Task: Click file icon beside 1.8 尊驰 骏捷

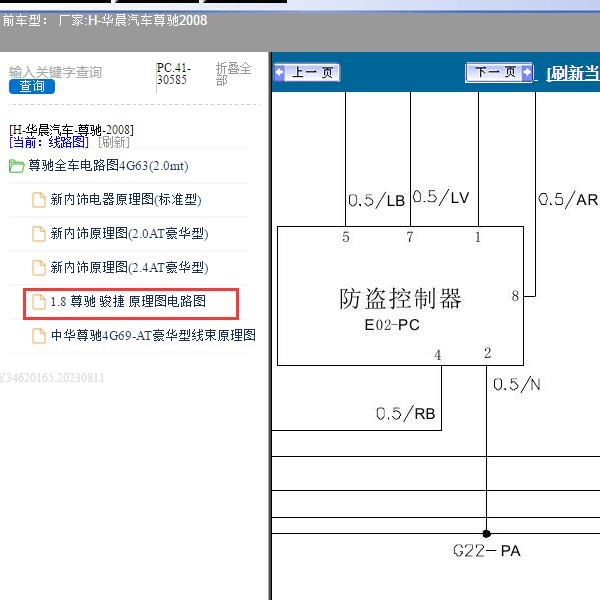Action: click(x=39, y=302)
